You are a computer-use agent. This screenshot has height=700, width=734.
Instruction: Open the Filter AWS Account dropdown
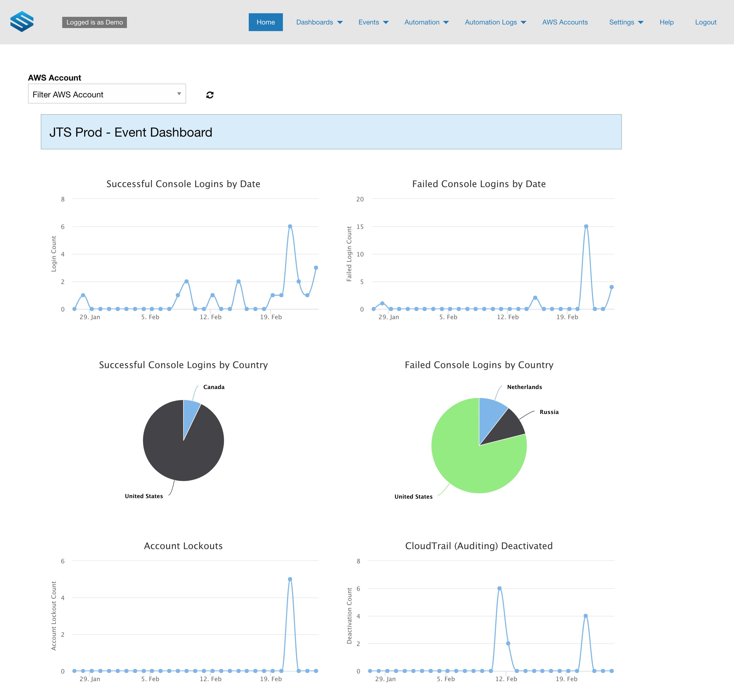(107, 94)
